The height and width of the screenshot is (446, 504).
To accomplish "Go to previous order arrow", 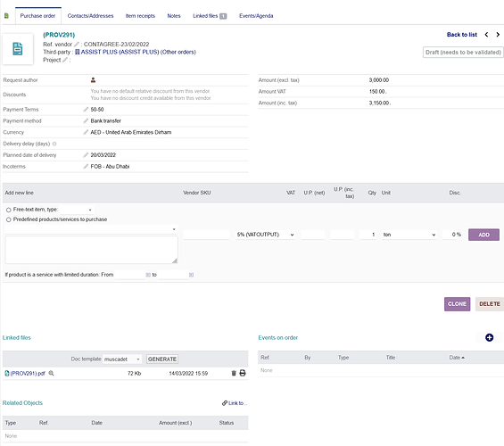I will coord(486,35).
